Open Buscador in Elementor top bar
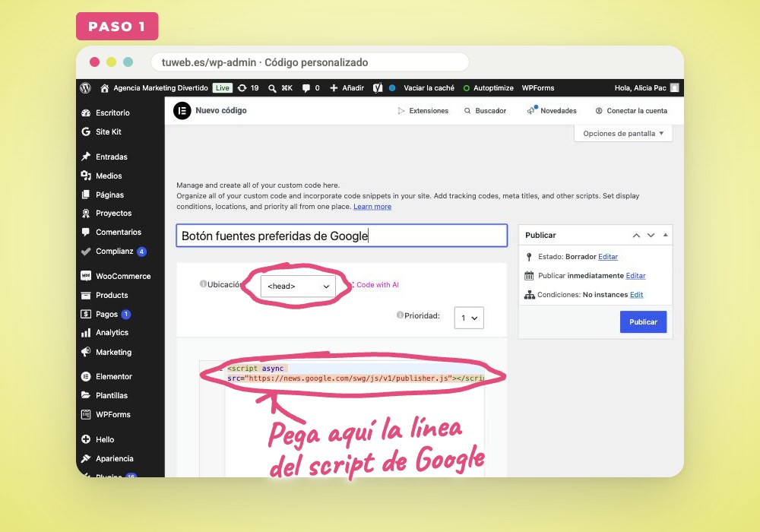 click(x=485, y=111)
